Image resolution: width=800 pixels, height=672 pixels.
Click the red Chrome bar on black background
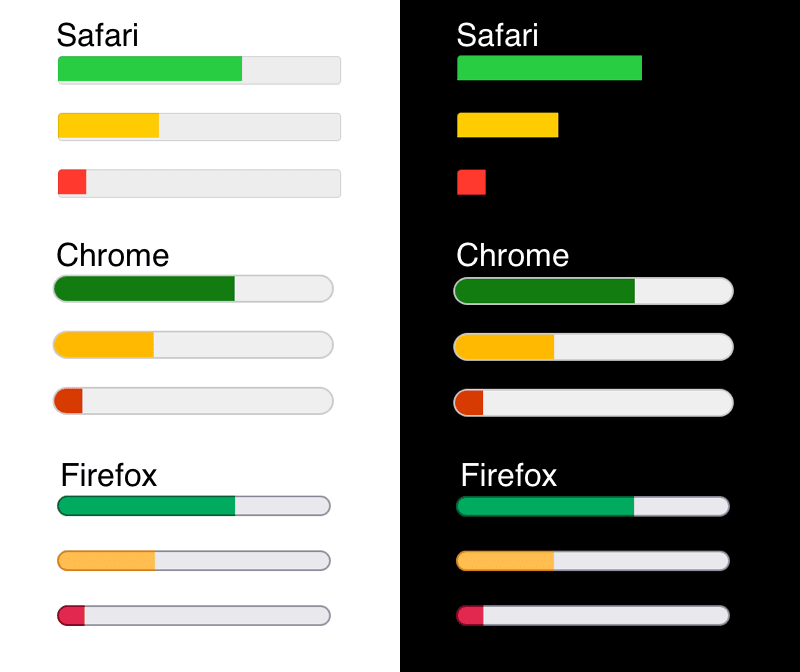pos(468,402)
